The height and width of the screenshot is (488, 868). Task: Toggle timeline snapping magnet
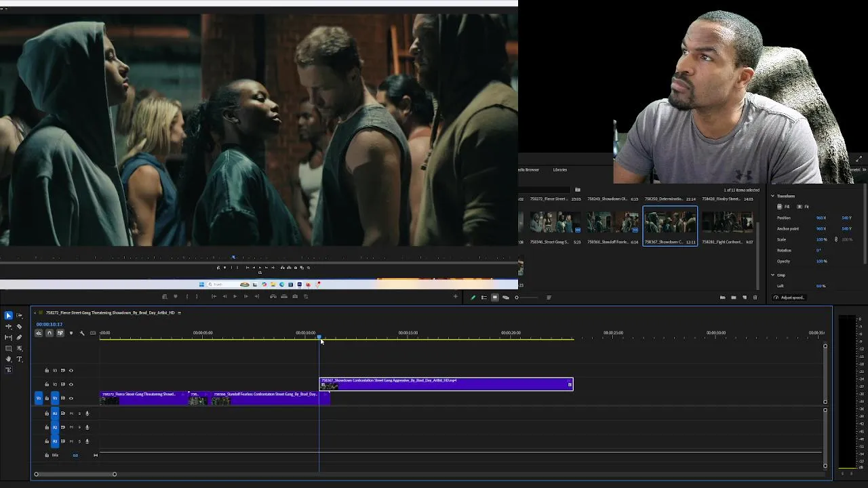click(x=50, y=333)
